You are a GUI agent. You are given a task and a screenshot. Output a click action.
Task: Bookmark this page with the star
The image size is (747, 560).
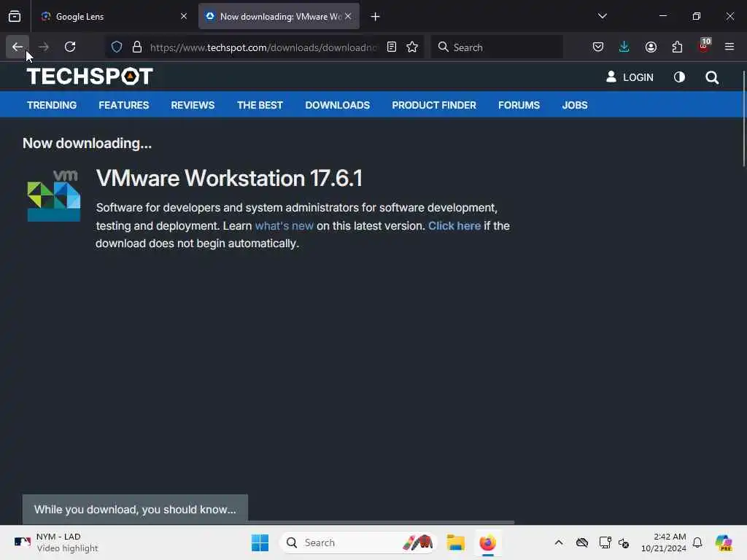click(x=412, y=47)
